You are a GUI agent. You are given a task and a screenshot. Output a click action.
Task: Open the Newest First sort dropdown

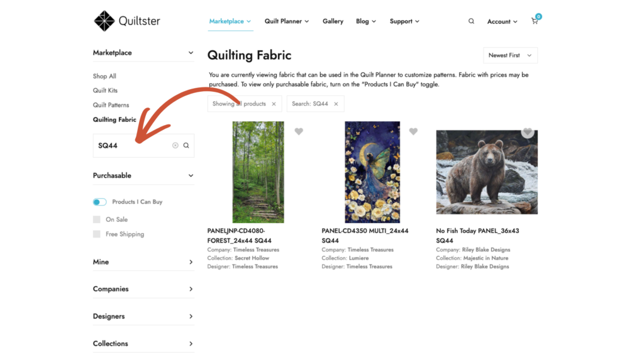[x=510, y=55]
